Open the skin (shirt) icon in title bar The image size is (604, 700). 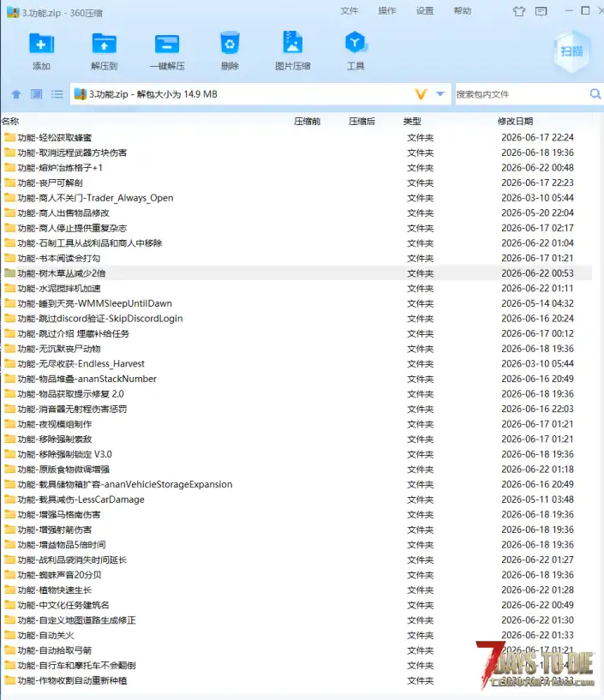(518, 11)
